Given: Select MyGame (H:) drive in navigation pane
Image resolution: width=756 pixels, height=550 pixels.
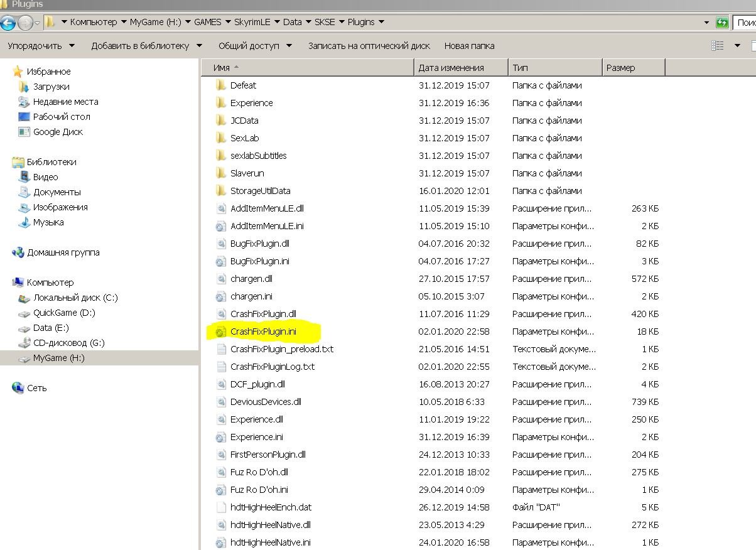Looking at the screenshot, I should [x=58, y=358].
